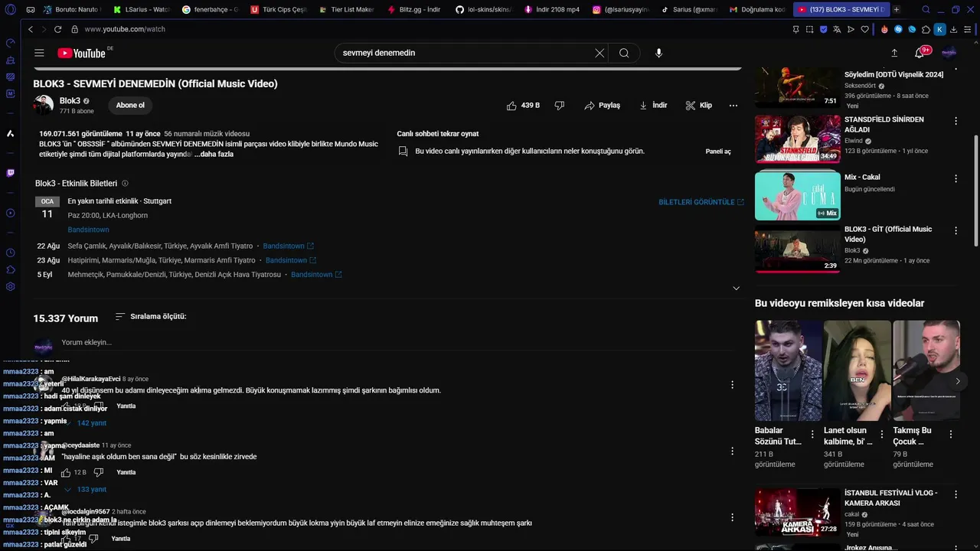Viewport: 980px width, 551px height.
Task: Switch to the lol-skins/skins GitHub tab
Action: tap(482, 10)
